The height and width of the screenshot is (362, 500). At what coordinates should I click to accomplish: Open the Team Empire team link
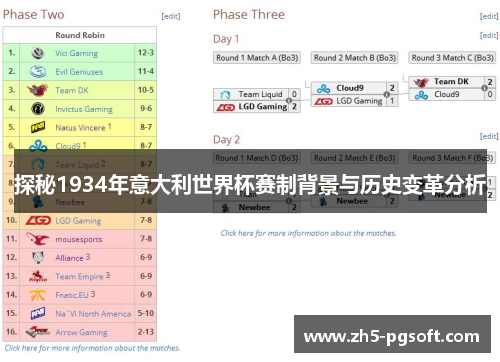[x=79, y=277]
